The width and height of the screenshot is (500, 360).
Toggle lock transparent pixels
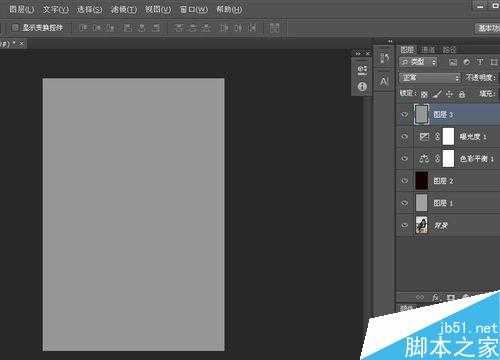[424, 95]
